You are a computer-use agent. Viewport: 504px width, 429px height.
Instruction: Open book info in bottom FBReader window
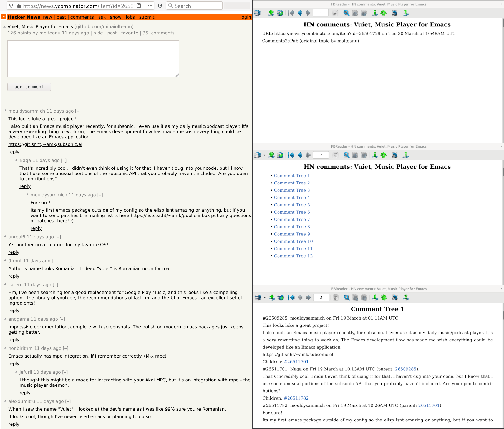[375, 298]
